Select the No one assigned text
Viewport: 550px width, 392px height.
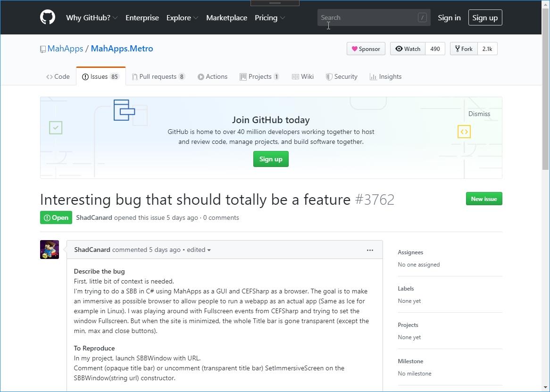419,264
